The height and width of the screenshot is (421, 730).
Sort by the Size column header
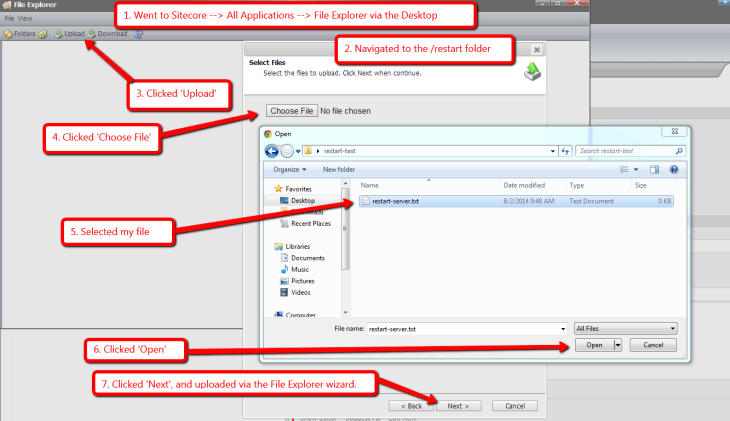[641, 185]
